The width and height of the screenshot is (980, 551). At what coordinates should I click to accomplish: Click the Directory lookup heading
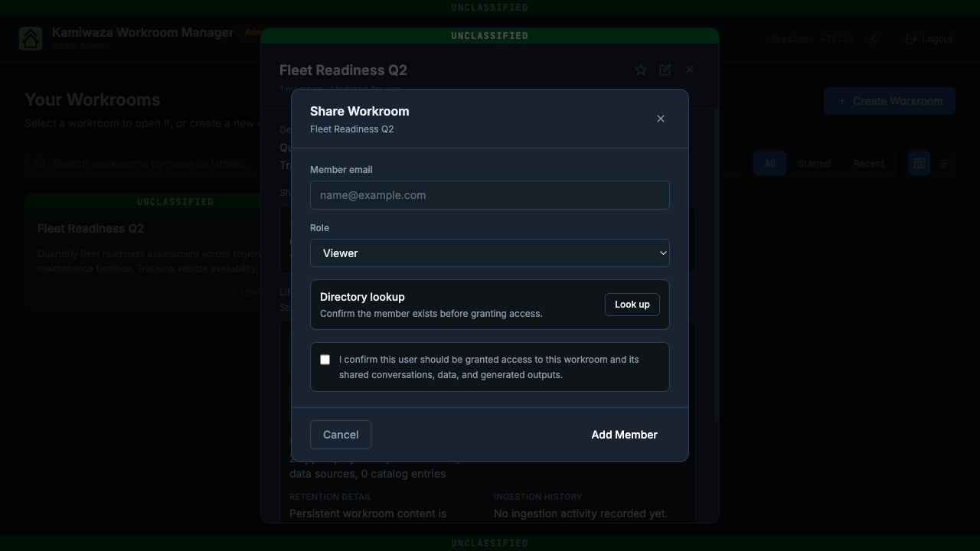tap(362, 297)
